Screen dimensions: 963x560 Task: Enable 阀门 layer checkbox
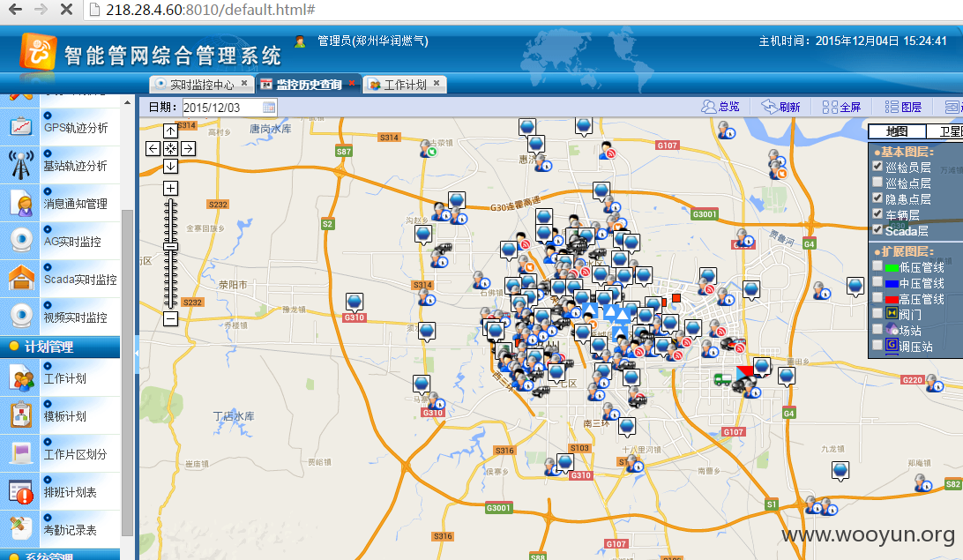pyautogui.click(x=877, y=314)
